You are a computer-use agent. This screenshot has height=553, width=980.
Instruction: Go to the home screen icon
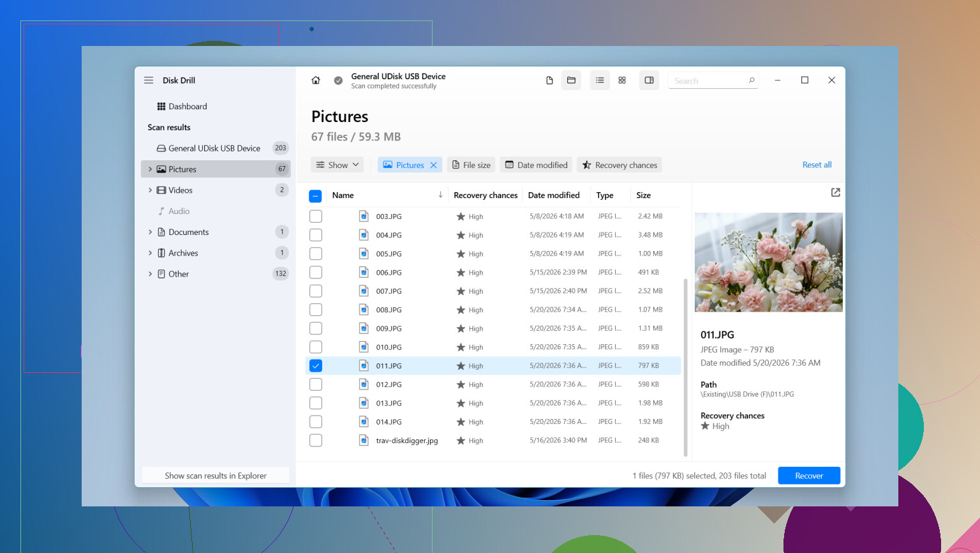pos(316,80)
